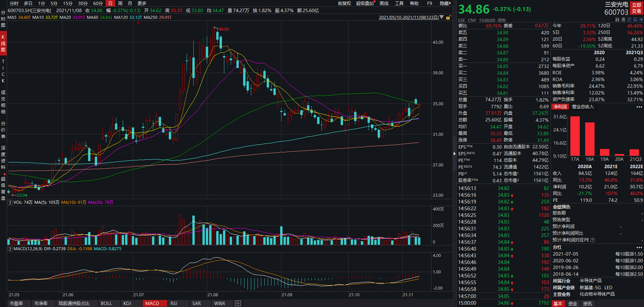
Task: Click the 21Q3 net profit bar
Action: [x=634, y=152]
